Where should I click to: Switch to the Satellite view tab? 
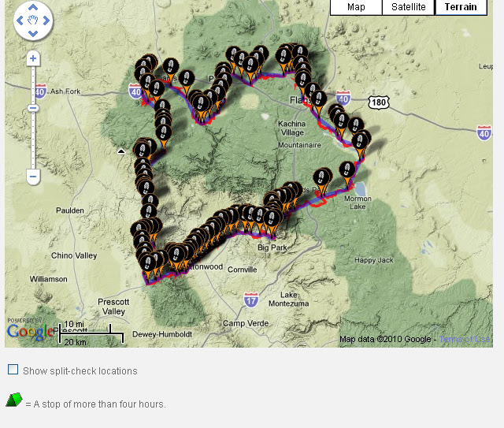[x=408, y=7]
